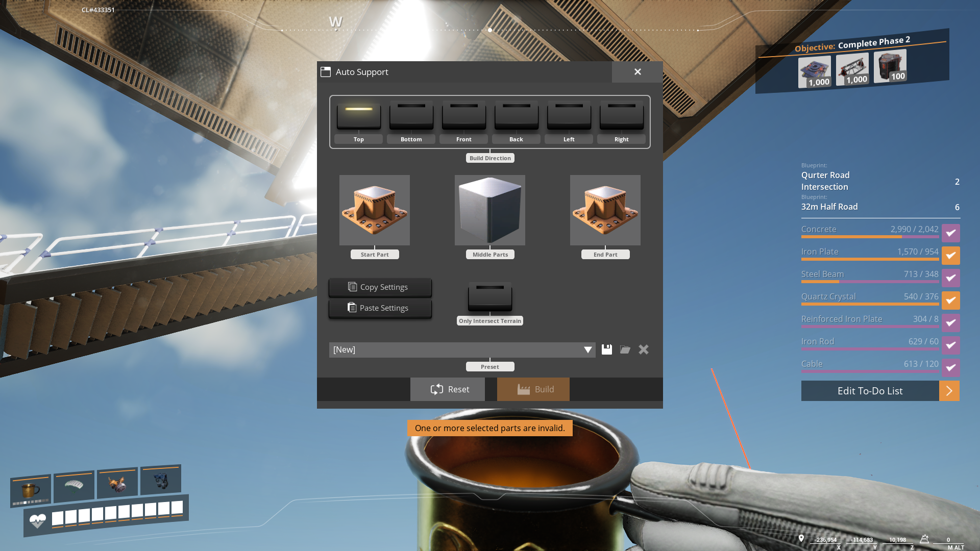980x551 pixels.
Task: Open the Preset dropdown showing [New]
Action: pos(462,349)
